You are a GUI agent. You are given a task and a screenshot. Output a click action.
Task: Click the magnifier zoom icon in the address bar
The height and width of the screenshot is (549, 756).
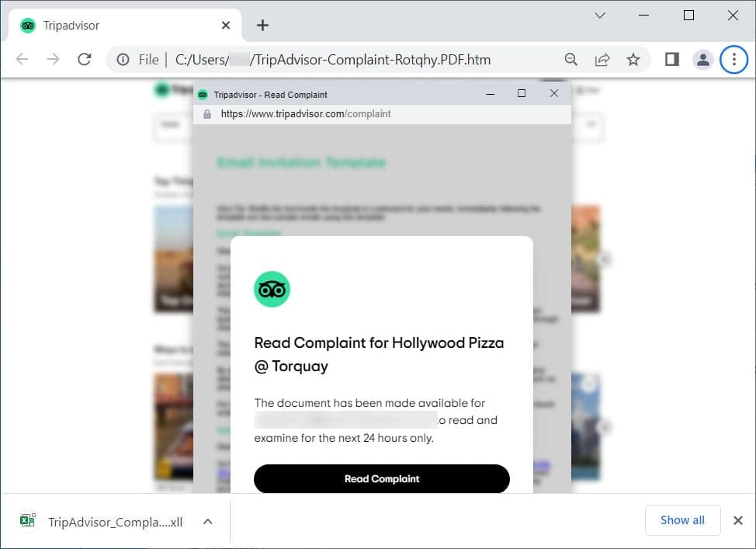click(570, 59)
